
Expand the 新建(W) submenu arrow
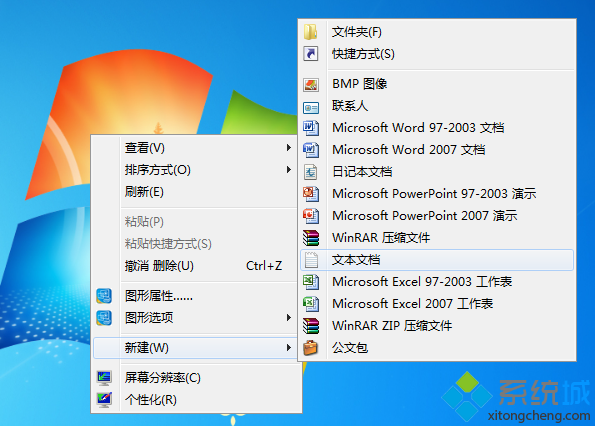tap(289, 347)
